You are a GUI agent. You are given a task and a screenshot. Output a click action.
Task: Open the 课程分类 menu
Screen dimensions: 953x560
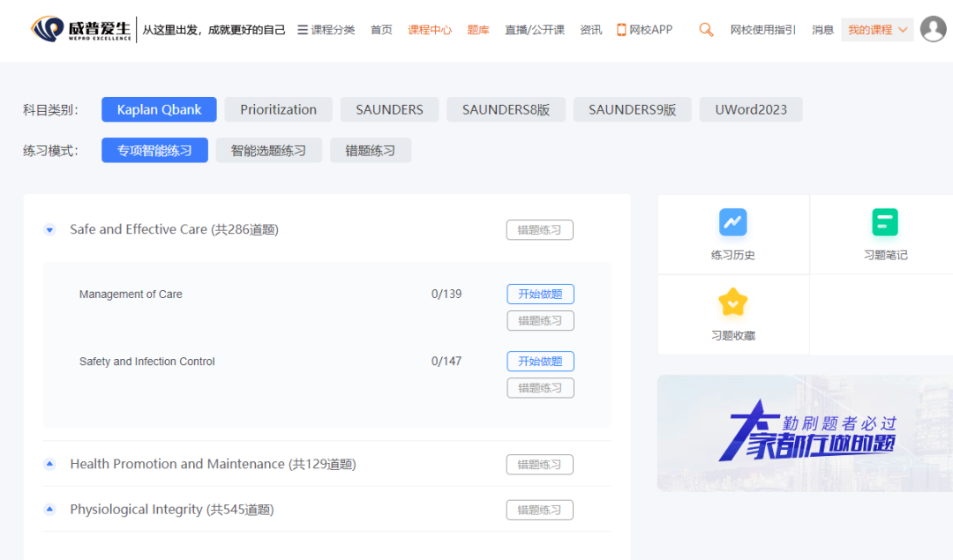click(326, 30)
